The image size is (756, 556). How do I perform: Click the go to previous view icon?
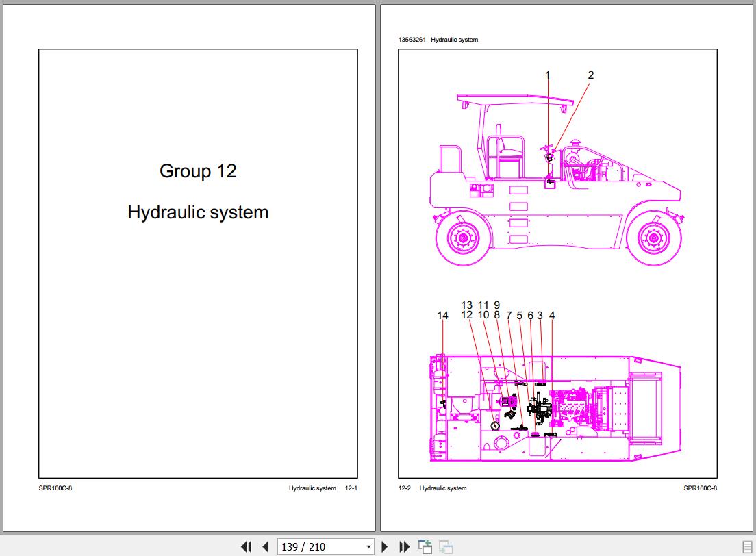click(x=425, y=546)
